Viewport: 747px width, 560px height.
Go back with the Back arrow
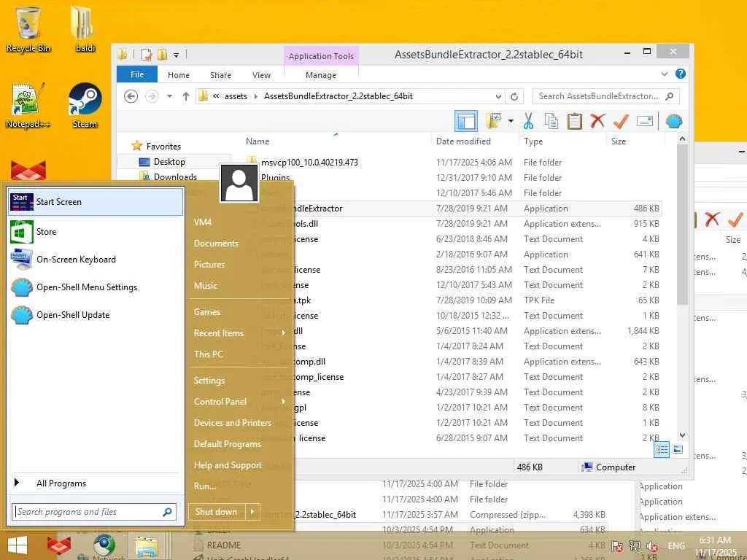tap(131, 96)
